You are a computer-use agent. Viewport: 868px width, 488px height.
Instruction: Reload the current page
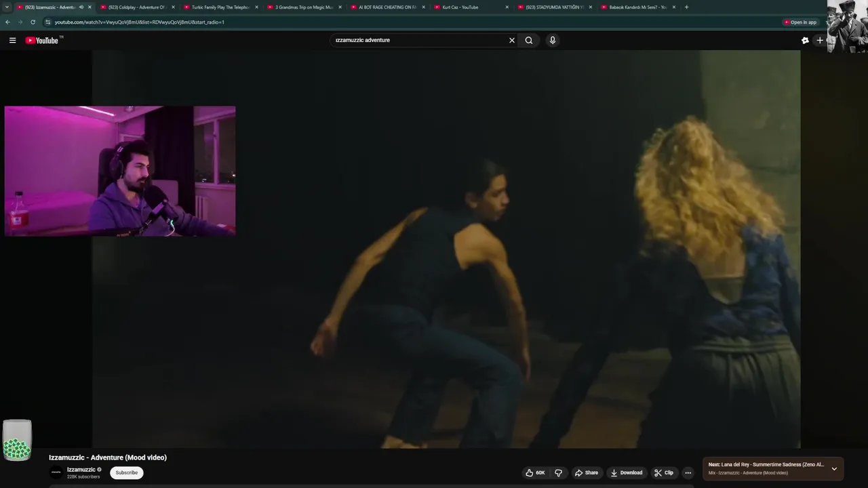pyautogui.click(x=33, y=22)
